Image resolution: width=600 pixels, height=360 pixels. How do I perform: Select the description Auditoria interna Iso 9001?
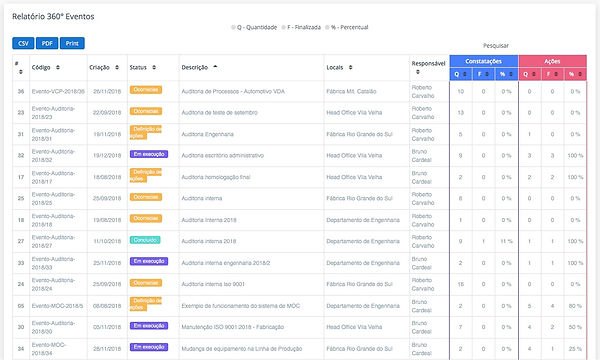(x=213, y=284)
